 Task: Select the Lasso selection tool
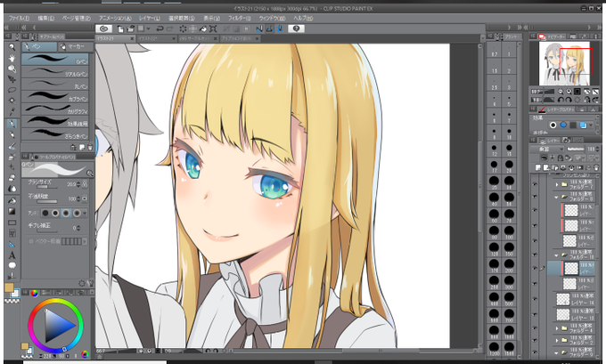pyautogui.click(x=12, y=90)
